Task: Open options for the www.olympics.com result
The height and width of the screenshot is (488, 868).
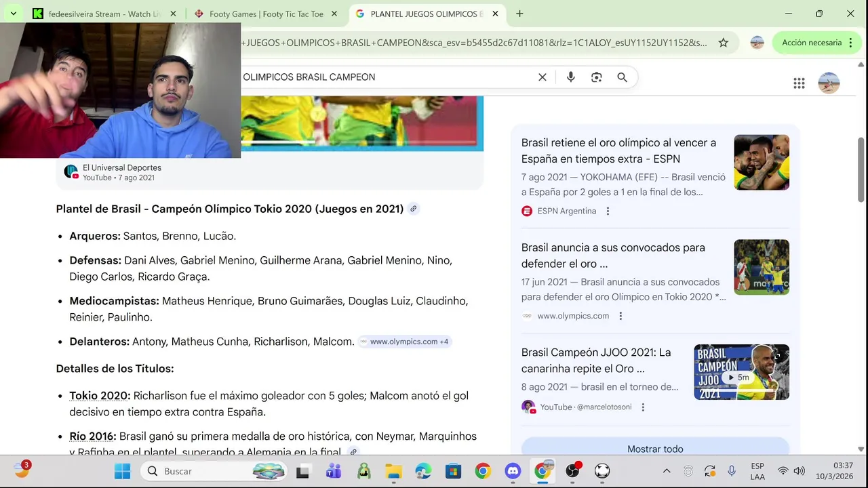Action: coord(620,316)
